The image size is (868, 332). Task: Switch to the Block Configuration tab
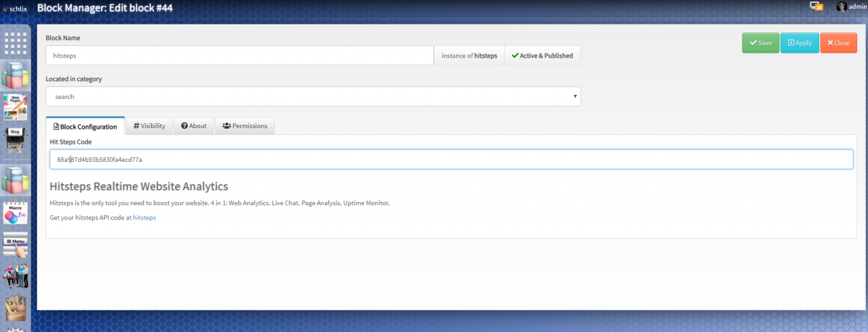[85, 126]
